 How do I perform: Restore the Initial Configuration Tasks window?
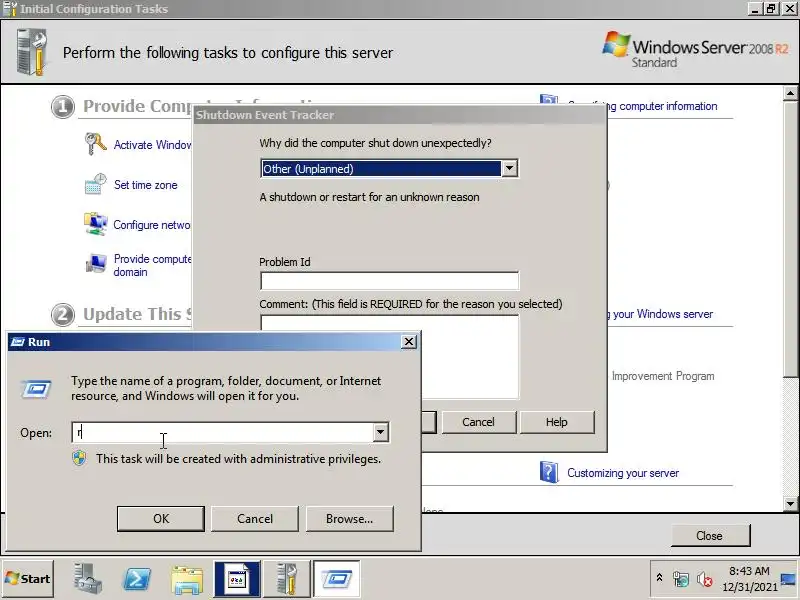point(771,9)
